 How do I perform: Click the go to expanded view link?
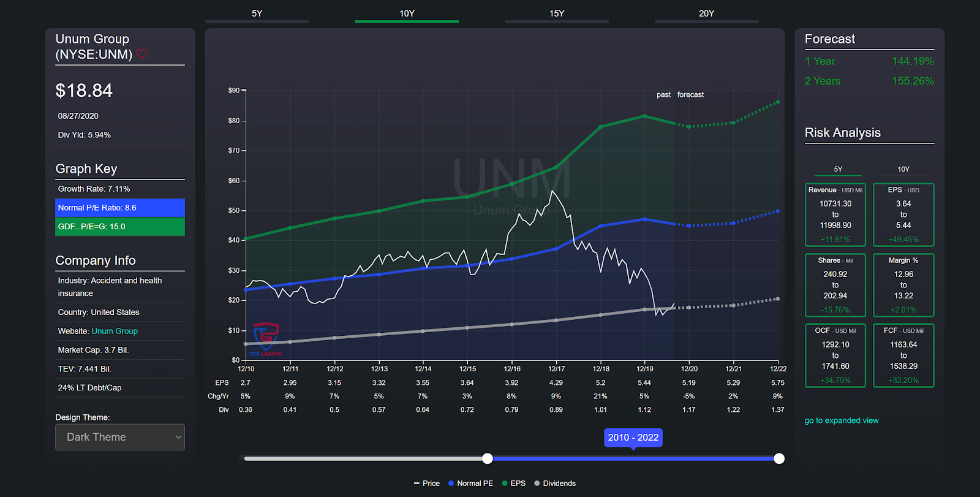click(x=842, y=420)
